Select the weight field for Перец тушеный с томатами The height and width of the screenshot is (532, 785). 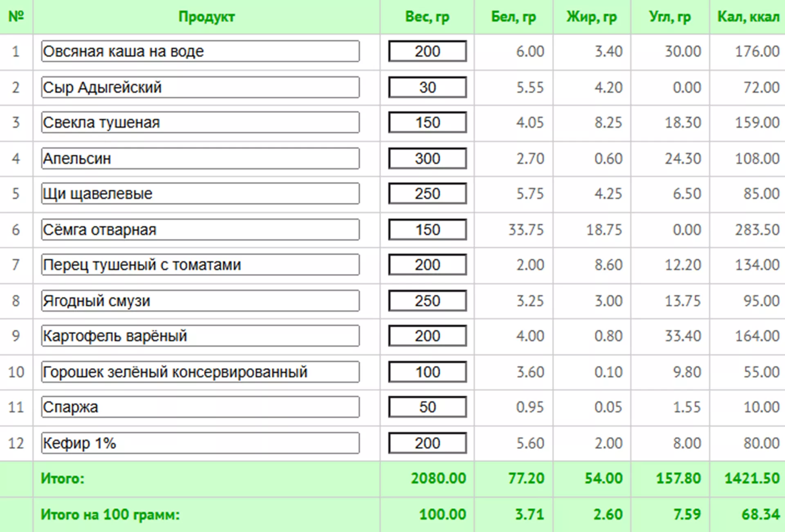coord(428,265)
